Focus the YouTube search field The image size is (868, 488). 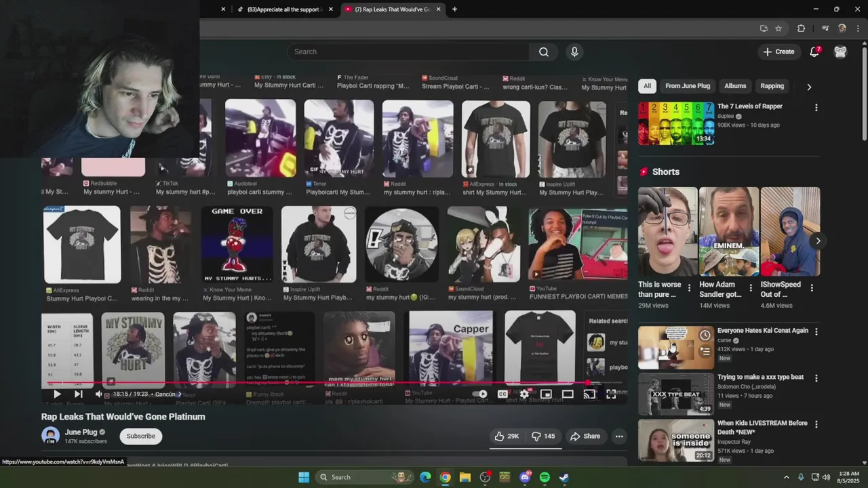click(x=409, y=52)
